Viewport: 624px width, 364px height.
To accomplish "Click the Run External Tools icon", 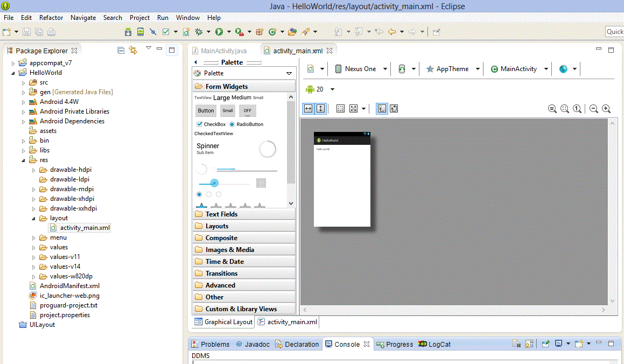I will coord(239,32).
